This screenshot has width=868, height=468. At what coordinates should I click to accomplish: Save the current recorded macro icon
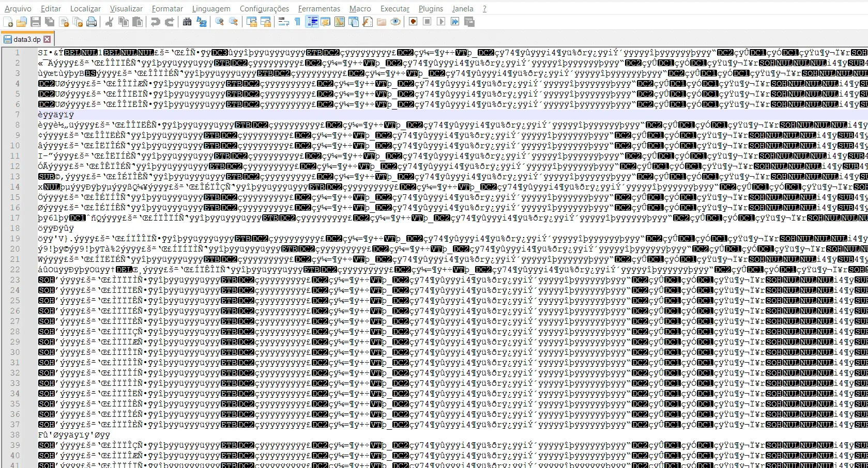coord(469,22)
